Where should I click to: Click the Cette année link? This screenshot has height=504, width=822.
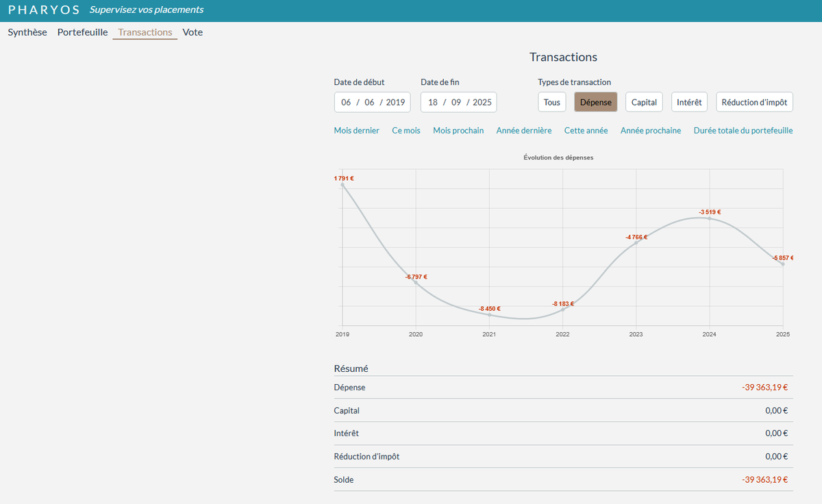click(586, 130)
